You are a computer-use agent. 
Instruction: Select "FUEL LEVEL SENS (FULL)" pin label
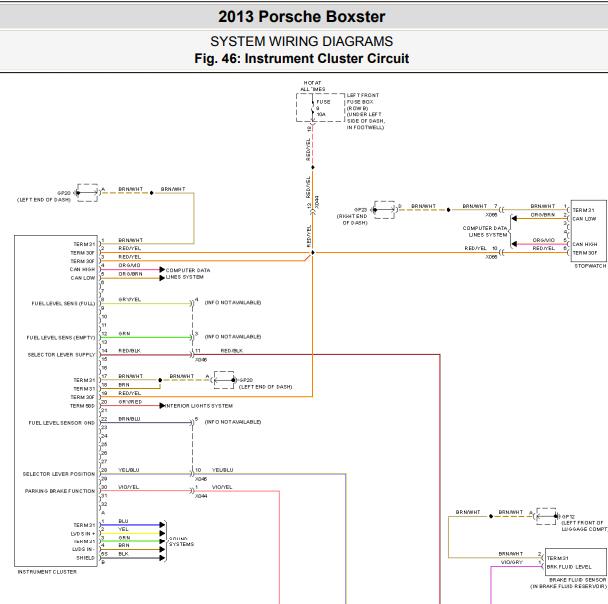pos(63,304)
